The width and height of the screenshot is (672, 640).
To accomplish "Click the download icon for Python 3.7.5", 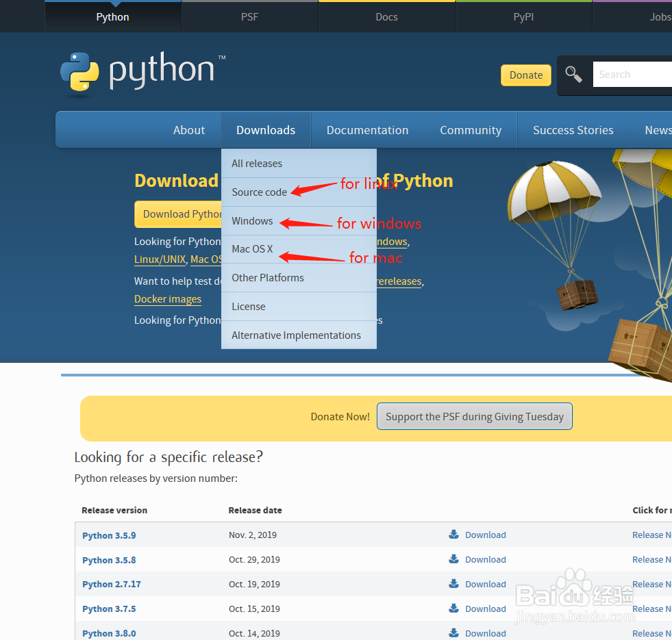I will pyautogui.click(x=453, y=609).
